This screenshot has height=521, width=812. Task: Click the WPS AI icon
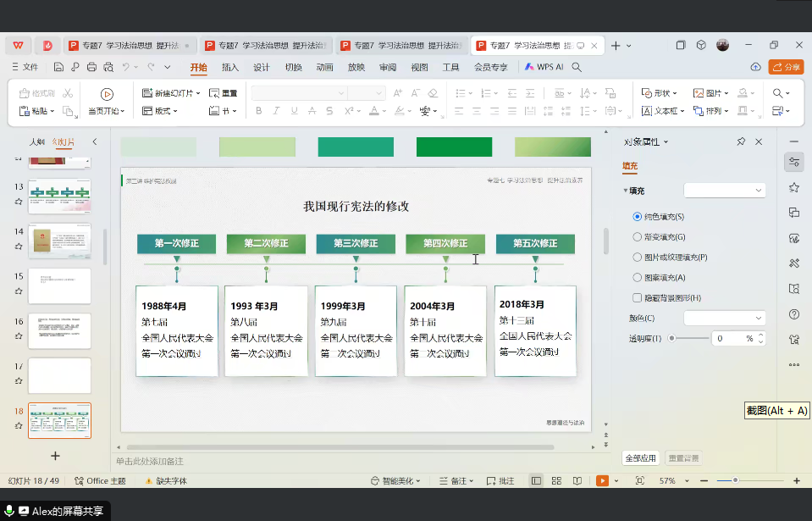click(544, 67)
